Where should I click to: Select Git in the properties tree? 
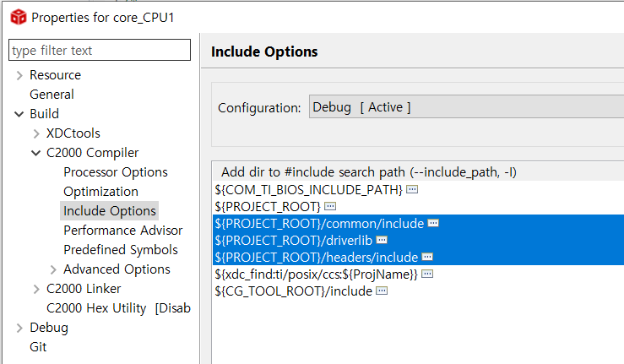[x=38, y=347]
